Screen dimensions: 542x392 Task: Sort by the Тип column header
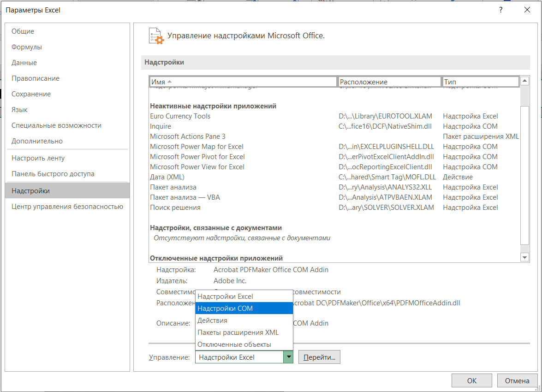481,82
